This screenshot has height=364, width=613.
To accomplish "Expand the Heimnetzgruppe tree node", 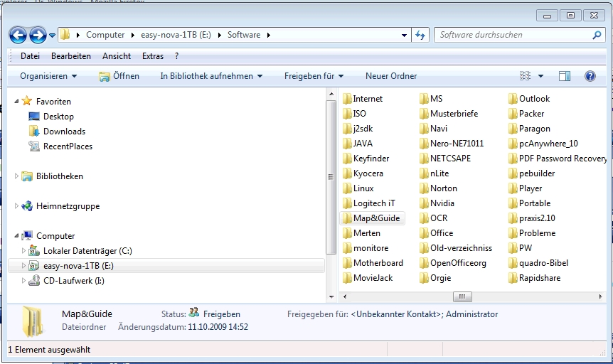I will (16, 205).
